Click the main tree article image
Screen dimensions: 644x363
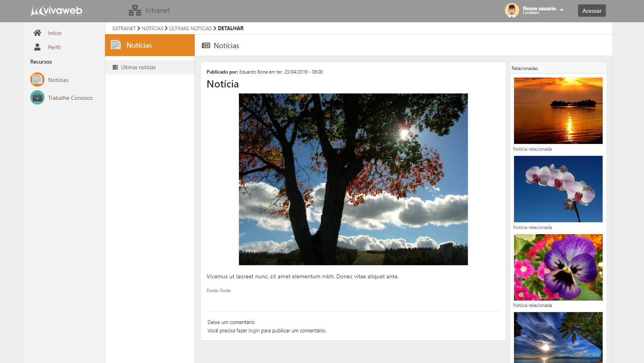pyautogui.click(x=353, y=179)
